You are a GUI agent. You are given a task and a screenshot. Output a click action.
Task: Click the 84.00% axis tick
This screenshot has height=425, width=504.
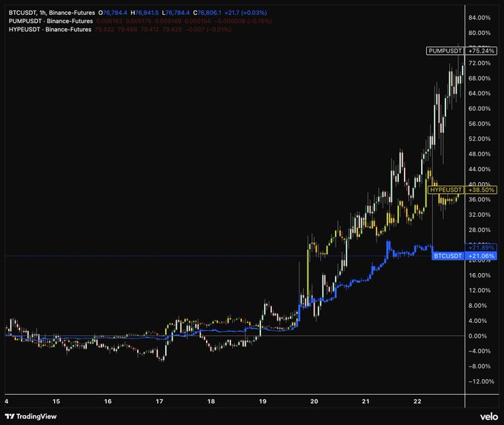point(480,18)
